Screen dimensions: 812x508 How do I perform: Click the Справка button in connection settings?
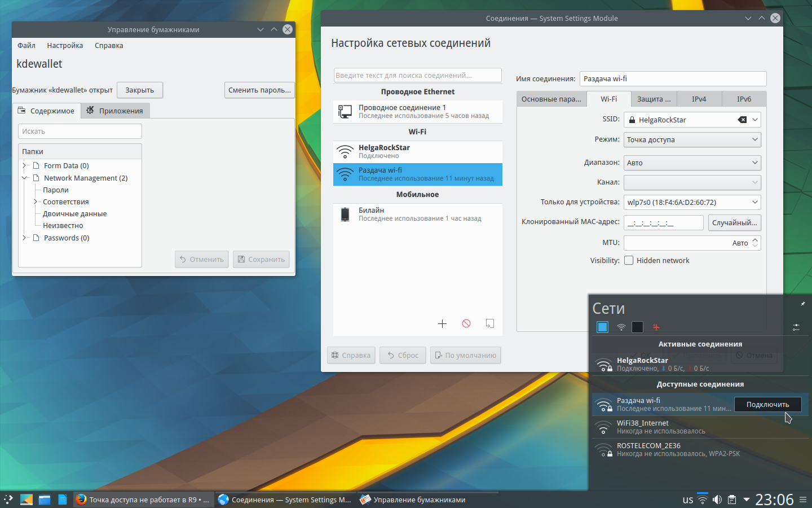click(351, 355)
